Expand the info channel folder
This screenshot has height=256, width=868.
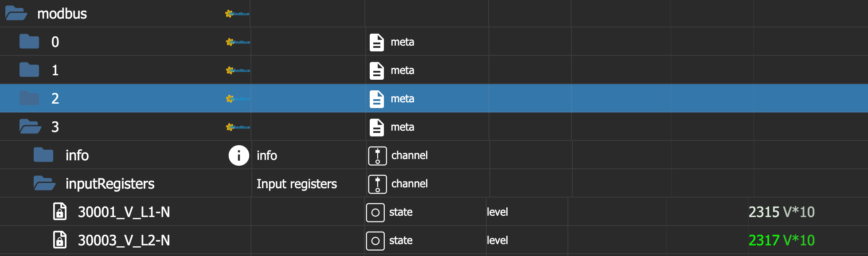(43, 155)
